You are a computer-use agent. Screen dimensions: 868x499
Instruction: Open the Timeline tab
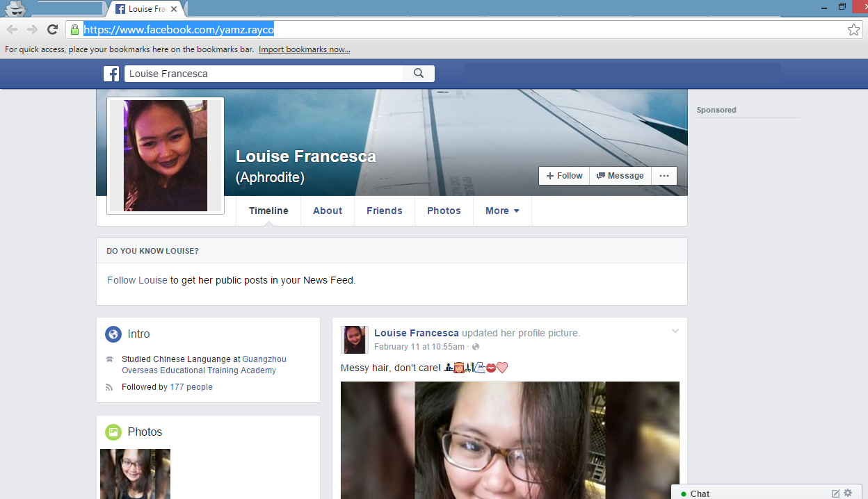pos(268,211)
